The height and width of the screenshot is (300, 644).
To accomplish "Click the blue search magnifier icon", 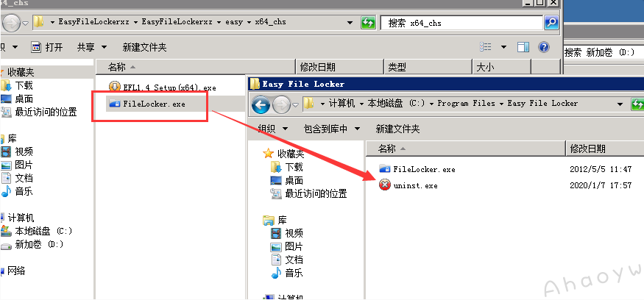I will click(x=551, y=22).
